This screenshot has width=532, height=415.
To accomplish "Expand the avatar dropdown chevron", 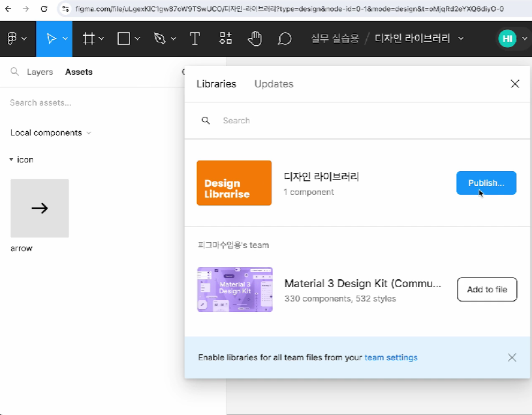I will tap(525, 38).
